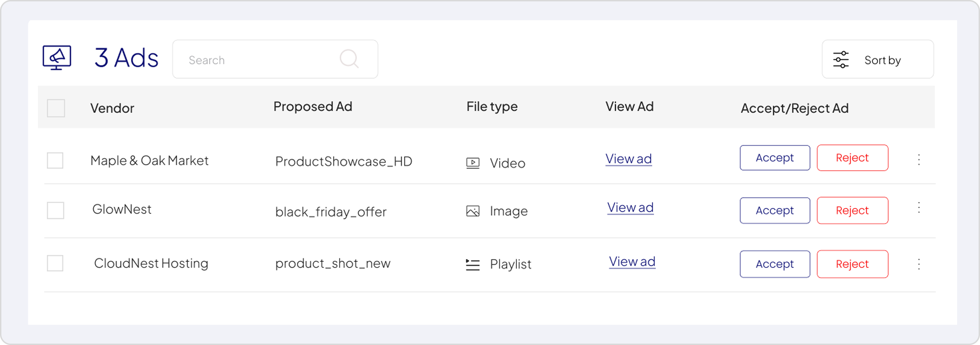The image size is (980, 345).
Task: Click the 3 Ads heading
Action: [126, 58]
